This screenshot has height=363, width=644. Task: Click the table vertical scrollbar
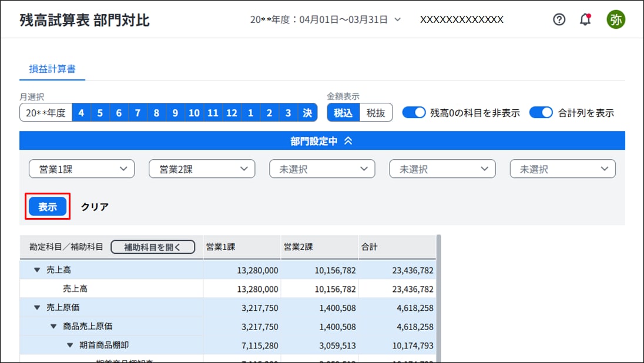pos(438,294)
